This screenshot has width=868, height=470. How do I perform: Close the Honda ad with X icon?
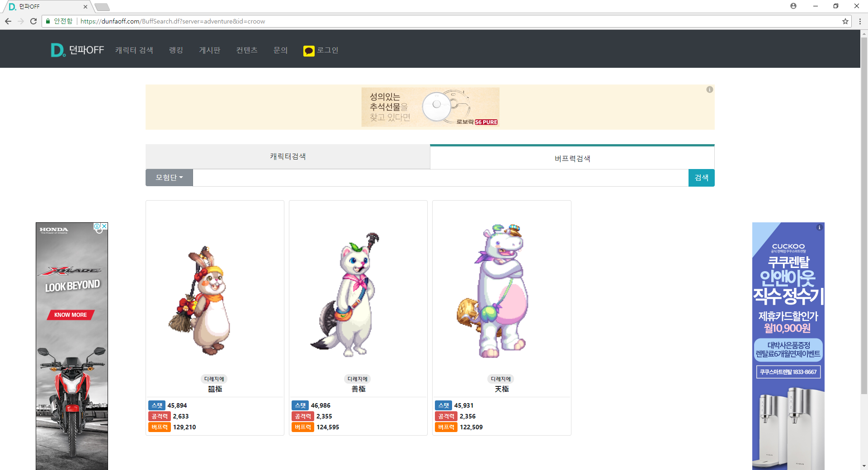click(104, 226)
